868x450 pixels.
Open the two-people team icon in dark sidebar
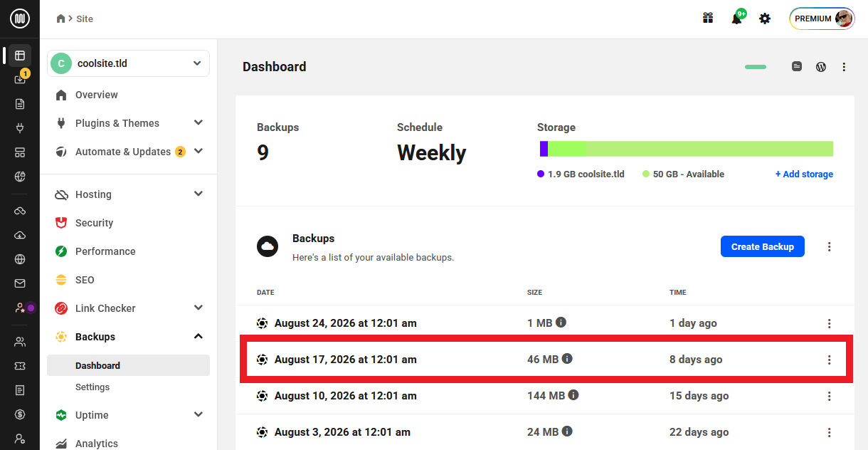(20, 342)
